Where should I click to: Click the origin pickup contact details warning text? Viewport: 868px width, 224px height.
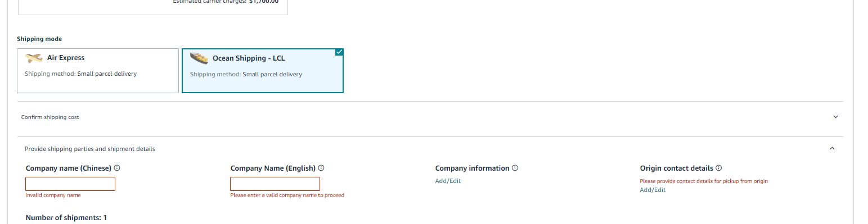click(x=704, y=181)
